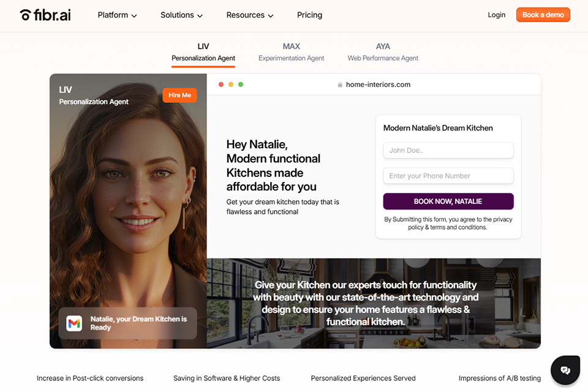Switch to MAX Experimentation Agent tab
Screen dimensions: 588x392
[x=292, y=53]
